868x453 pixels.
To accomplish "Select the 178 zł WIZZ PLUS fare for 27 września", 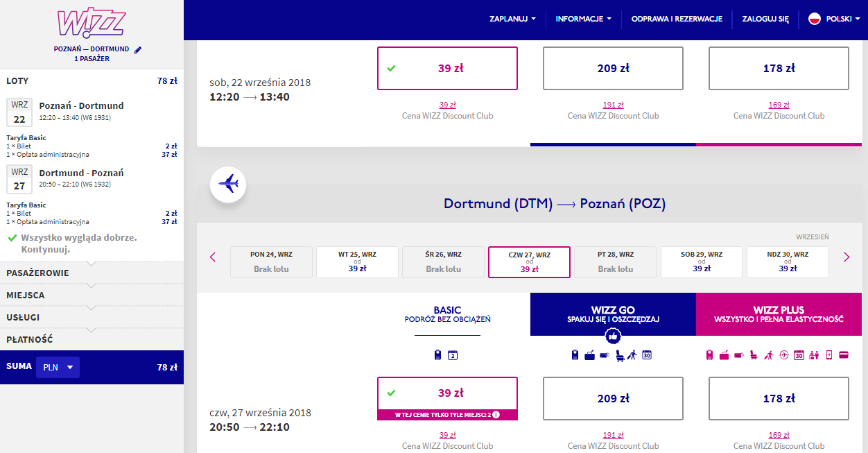I will pos(779,398).
